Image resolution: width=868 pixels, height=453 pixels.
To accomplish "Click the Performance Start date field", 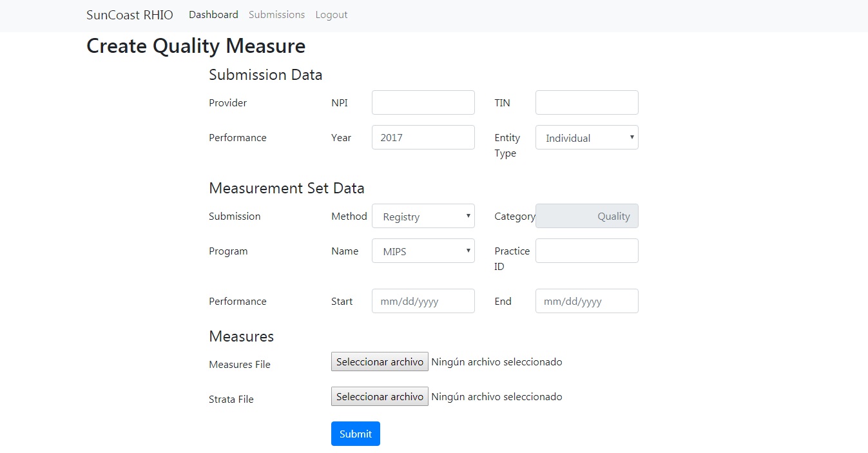I will 423,301.
